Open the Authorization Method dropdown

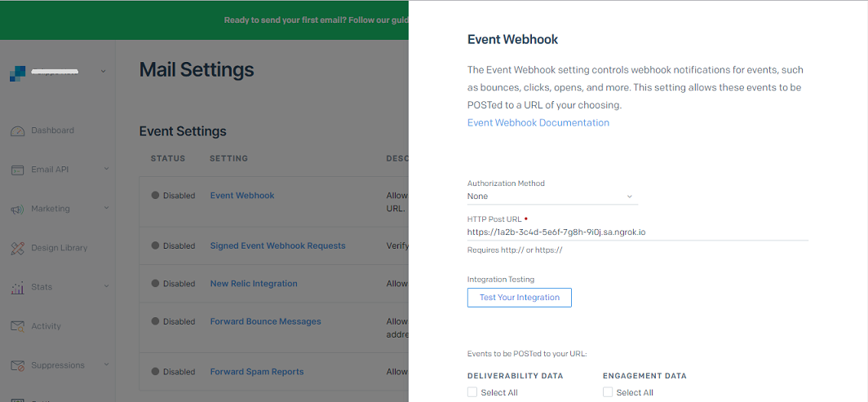[552, 197]
